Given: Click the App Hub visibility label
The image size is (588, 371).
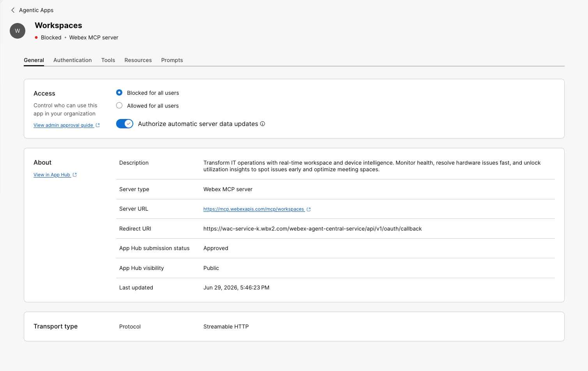Looking at the screenshot, I should pyautogui.click(x=141, y=268).
